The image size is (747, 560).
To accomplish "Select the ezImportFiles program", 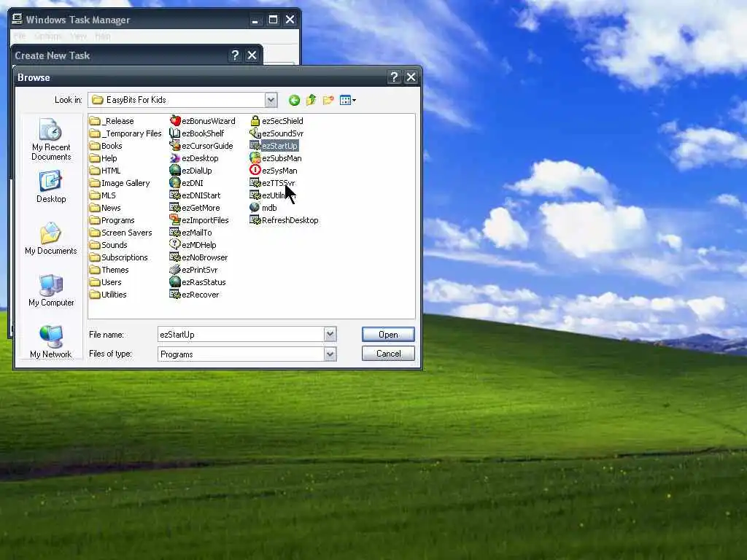I will tap(199, 220).
